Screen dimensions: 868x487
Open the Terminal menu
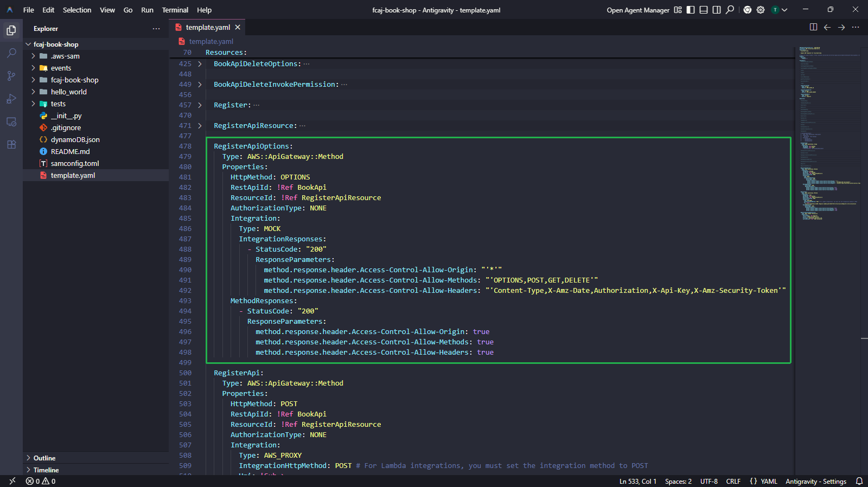coord(175,10)
